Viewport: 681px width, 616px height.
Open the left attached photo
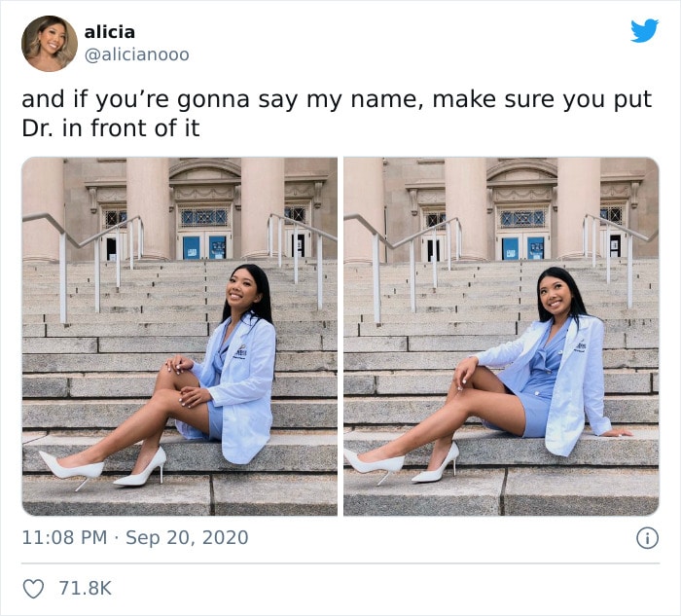pos(179,337)
